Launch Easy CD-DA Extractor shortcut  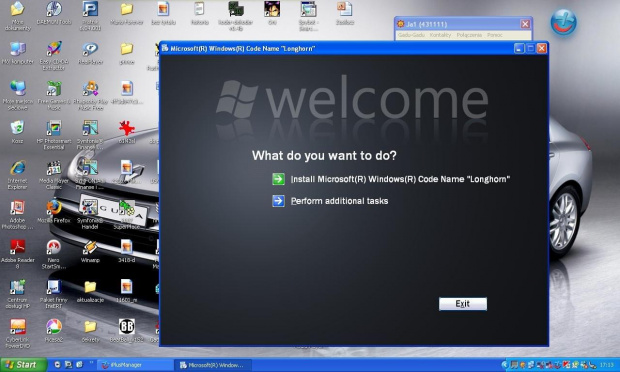(54, 56)
